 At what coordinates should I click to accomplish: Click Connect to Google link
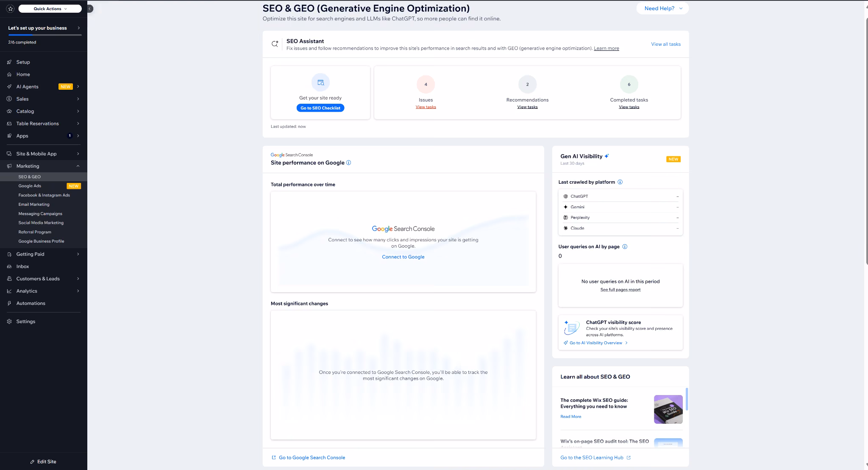coord(403,257)
